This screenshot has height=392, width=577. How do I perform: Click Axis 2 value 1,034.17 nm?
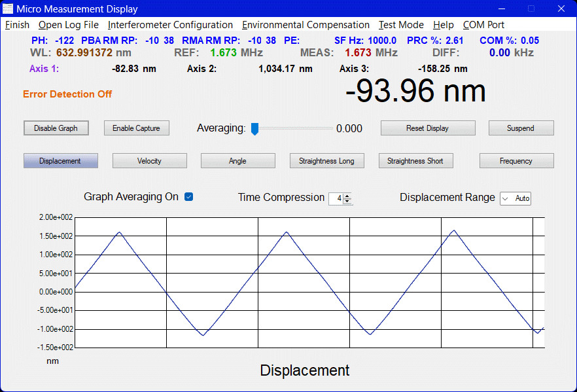coord(285,69)
